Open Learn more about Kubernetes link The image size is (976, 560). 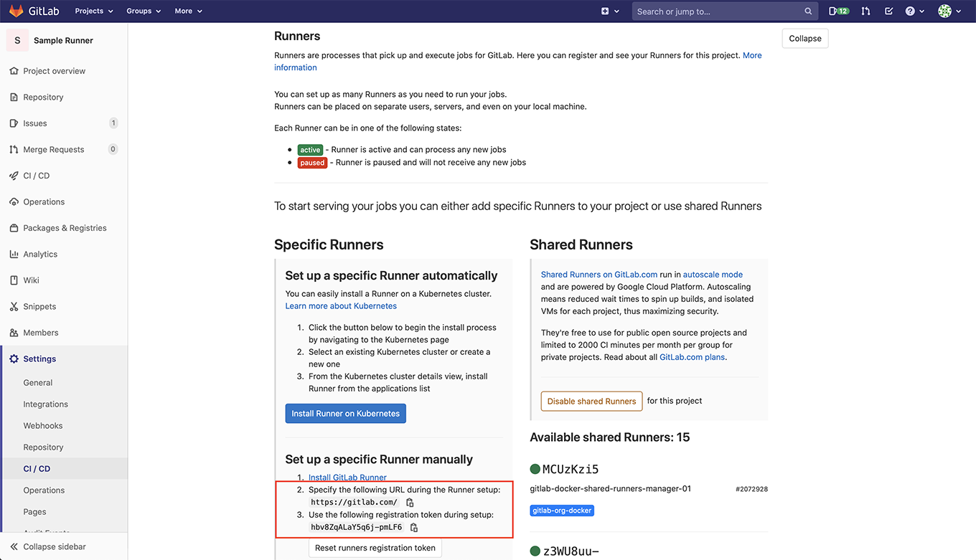click(341, 305)
